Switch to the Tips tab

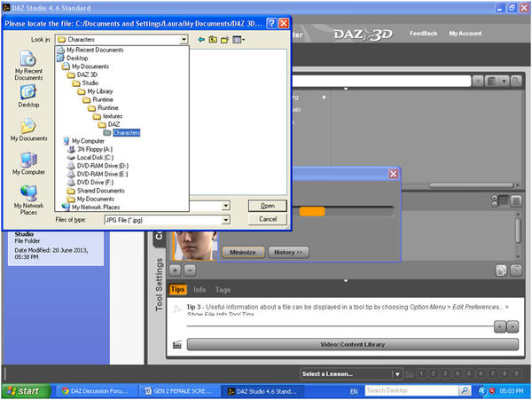177,290
